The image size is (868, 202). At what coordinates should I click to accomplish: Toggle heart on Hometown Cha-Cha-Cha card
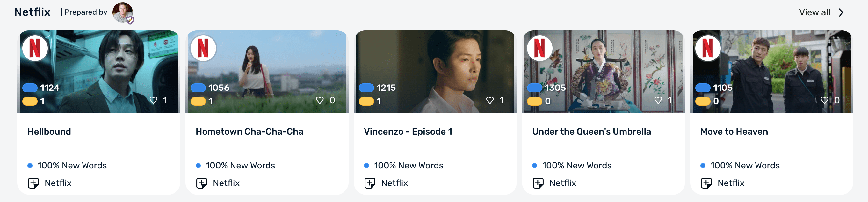click(320, 100)
